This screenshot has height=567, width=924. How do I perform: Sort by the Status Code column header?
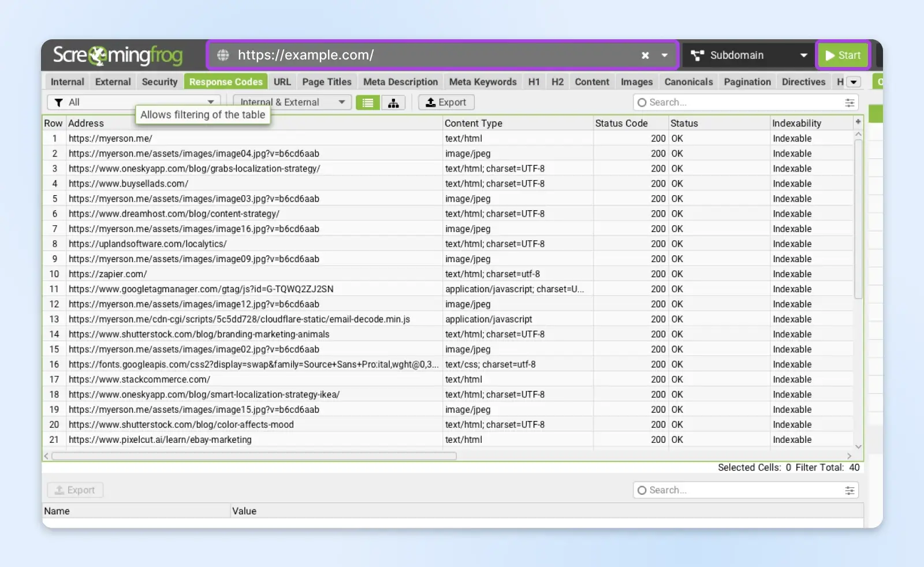click(x=621, y=123)
